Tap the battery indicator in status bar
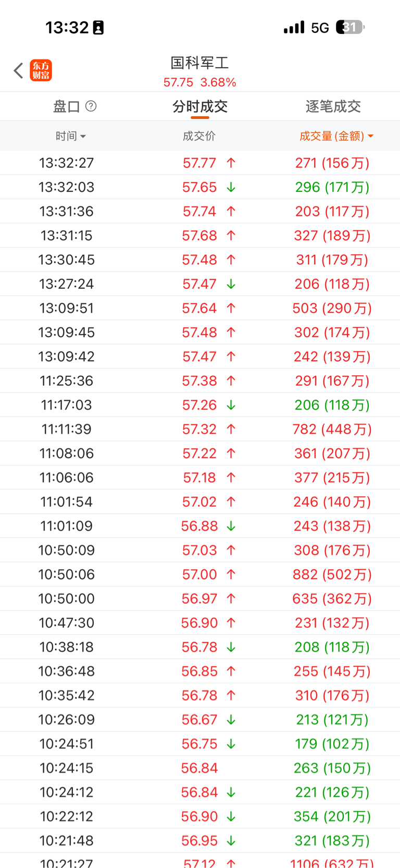The height and width of the screenshot is (868, 400). pyautogui.click(x=350, y=27)
